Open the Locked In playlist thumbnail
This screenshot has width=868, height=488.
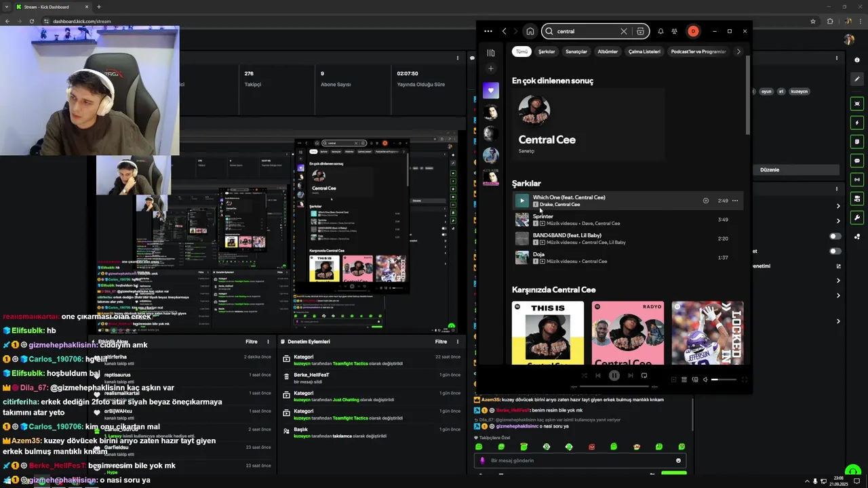707,333
